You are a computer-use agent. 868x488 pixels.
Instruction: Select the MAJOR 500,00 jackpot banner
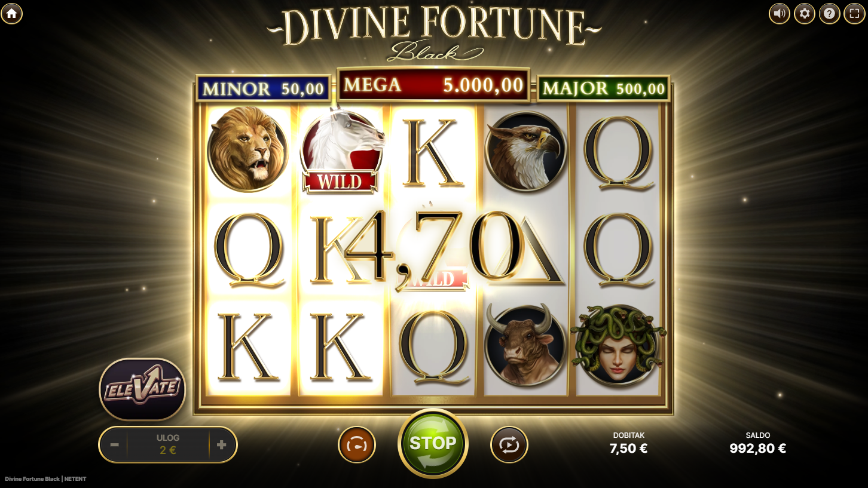tap(604, 89)
